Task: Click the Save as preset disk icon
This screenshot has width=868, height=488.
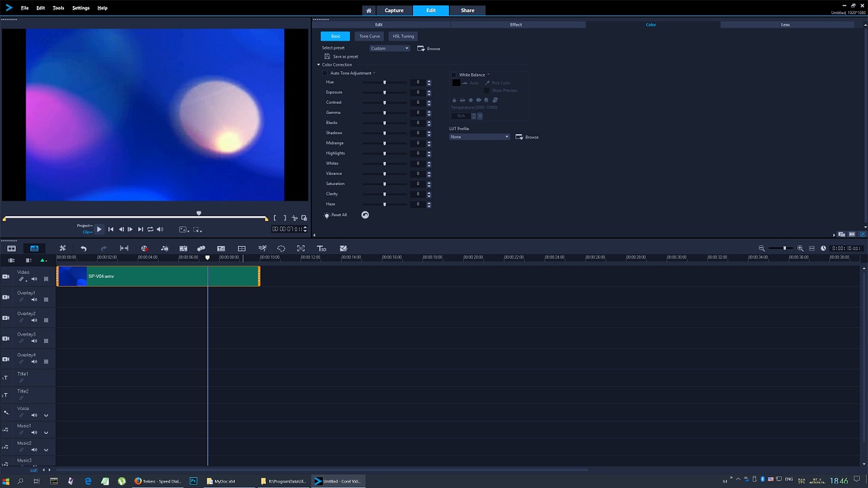Action: (327, 57)
